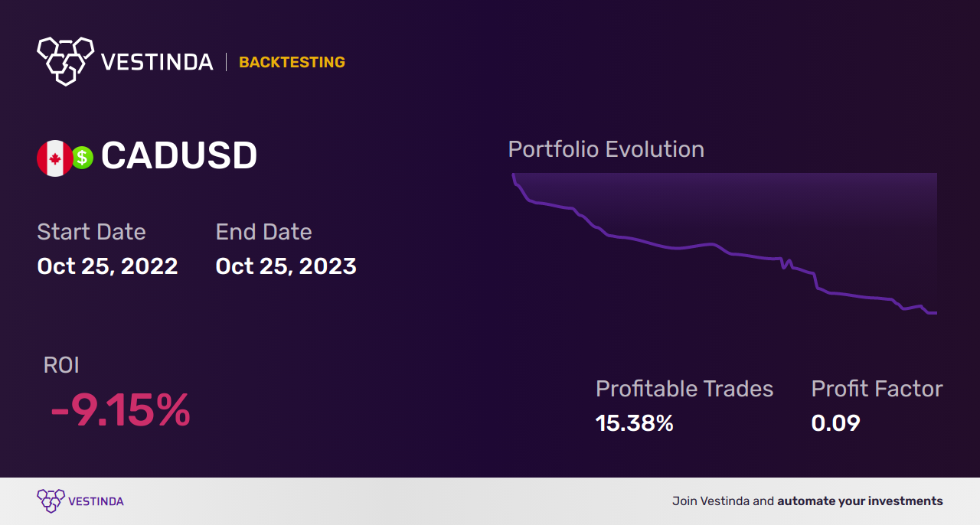Click the Profitable Trades label
The image size is (980, 525).
click(x=684, y=389)
